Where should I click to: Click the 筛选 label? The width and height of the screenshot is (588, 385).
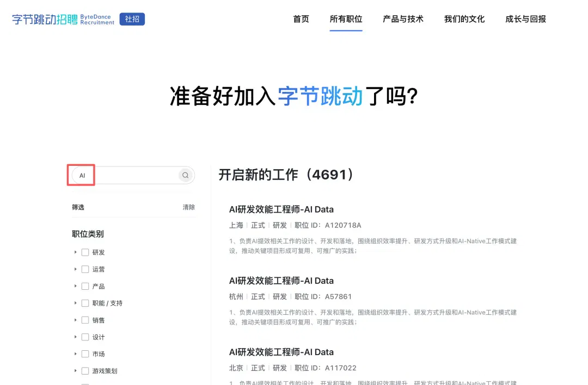[x=78, y=207]
